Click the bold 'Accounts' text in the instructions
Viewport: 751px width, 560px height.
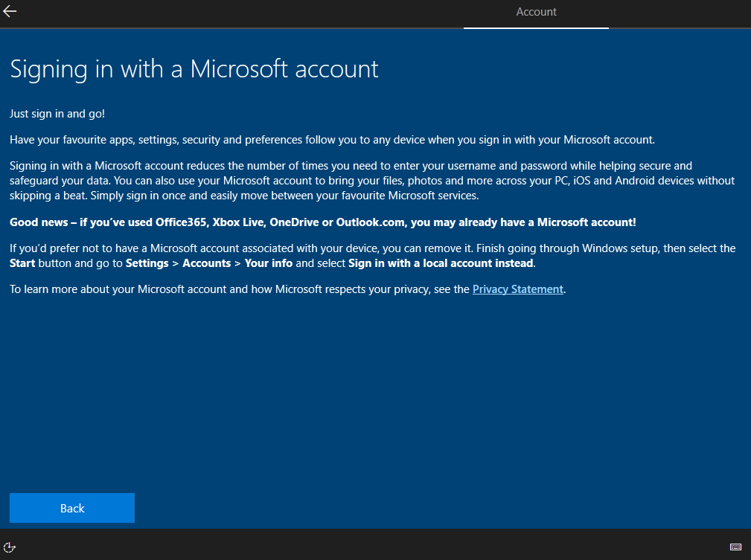click(x=206, y=263)
